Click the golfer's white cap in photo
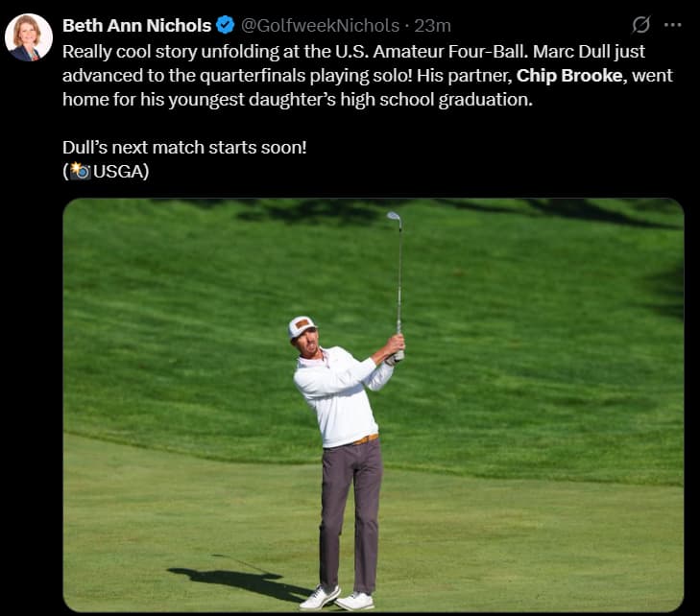Image resolution: width=700 pixels, height=616 pixels. click(302, 326)
